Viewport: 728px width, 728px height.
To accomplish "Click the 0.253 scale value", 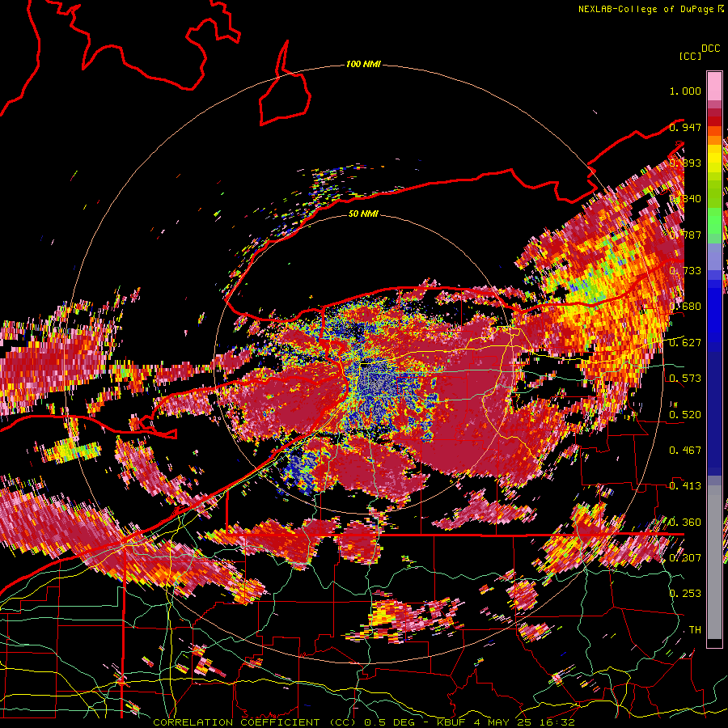I will (x=685, y=594).
